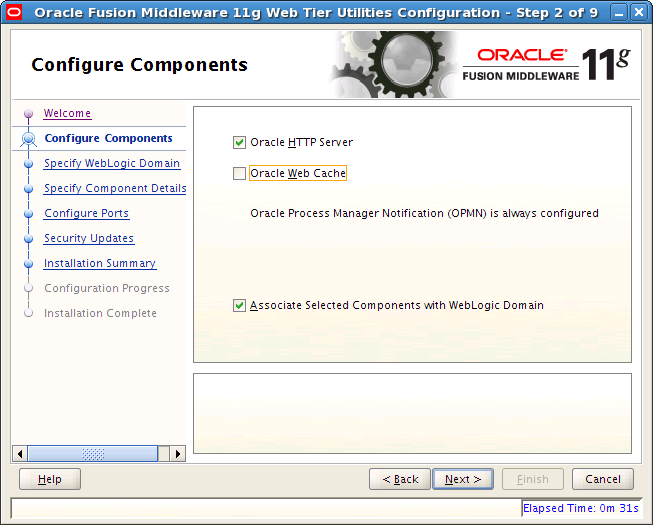Viewport: 653px width, 525px height.
Task: Go to the Configure Ports step
Action: [x=87, y=213]
